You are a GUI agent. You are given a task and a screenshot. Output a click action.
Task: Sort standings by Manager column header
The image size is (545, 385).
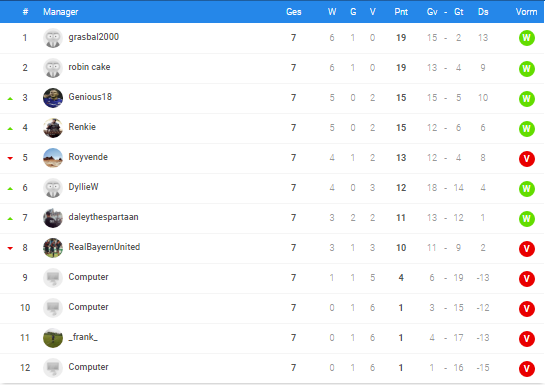point(60,12)
